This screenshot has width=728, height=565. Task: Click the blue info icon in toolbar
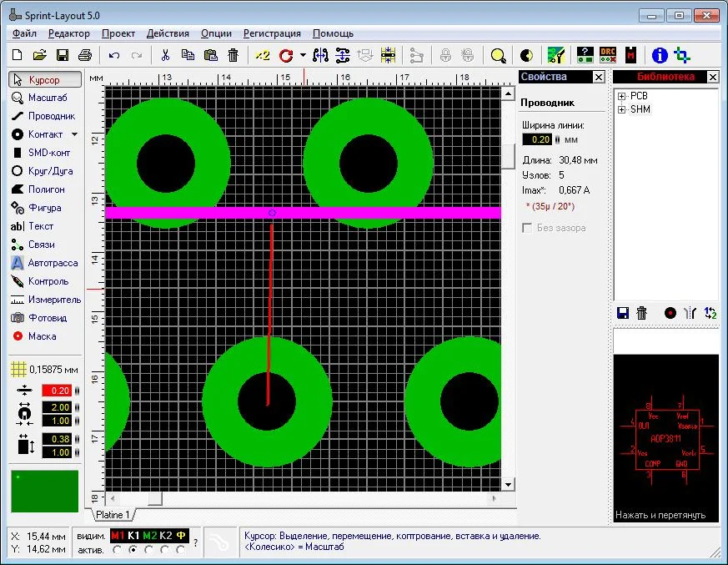pyautogui.click(x=660, y=55)
